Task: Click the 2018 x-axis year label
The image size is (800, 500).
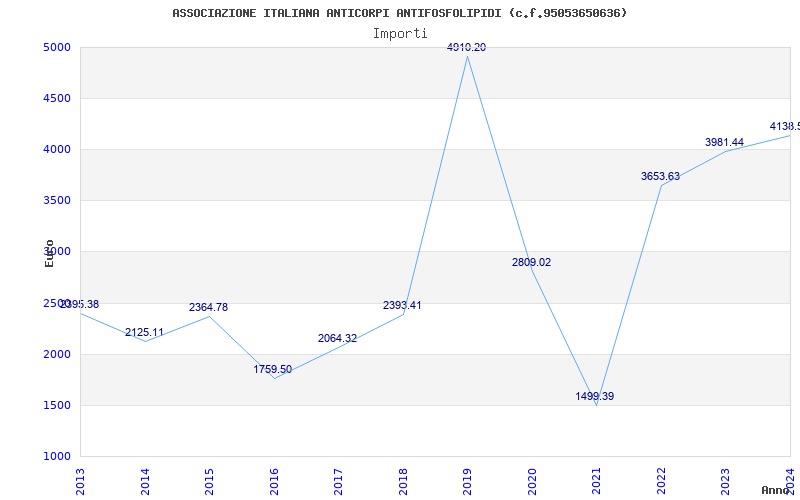Action: [x=403, y=482]
